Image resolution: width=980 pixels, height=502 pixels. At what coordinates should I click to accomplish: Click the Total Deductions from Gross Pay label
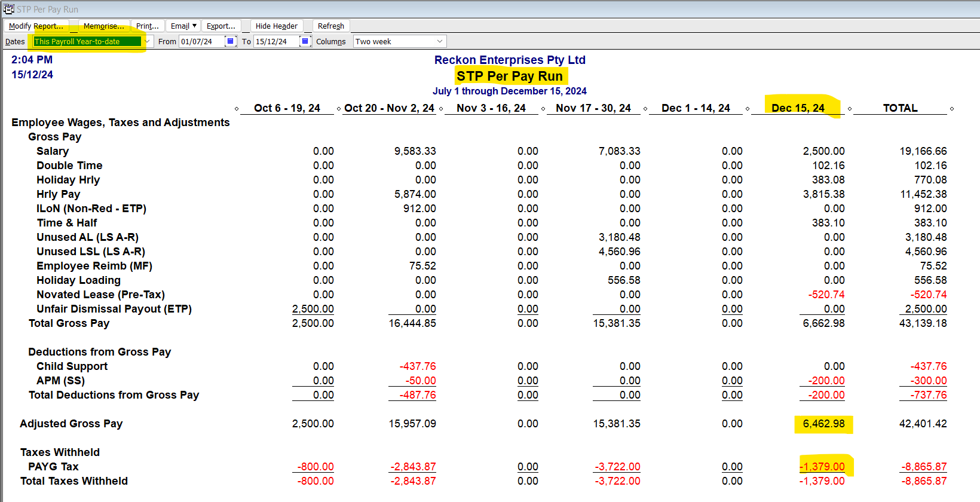(114, 395)
